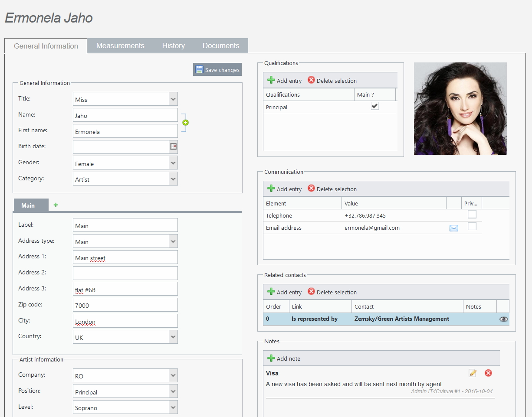532x417 pixels.
Task: Click the Main ? column header
Action: [375, 94]
